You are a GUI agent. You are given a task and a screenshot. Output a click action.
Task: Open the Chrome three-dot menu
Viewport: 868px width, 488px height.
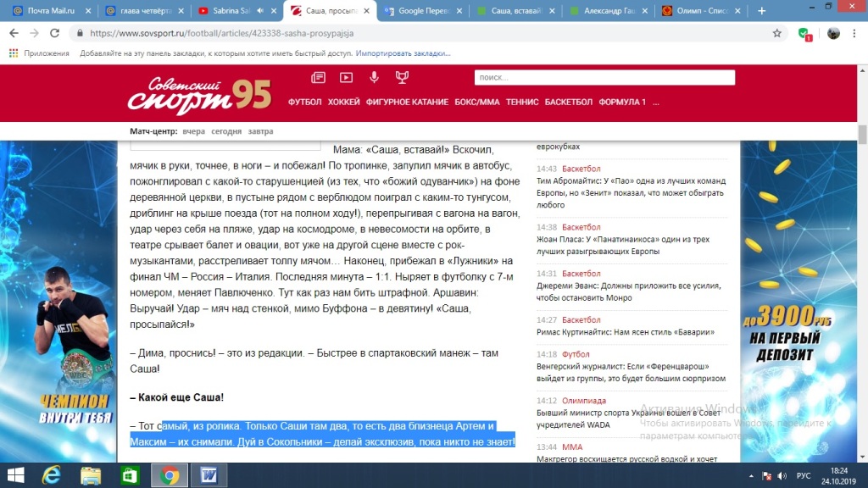pos(854,33)
